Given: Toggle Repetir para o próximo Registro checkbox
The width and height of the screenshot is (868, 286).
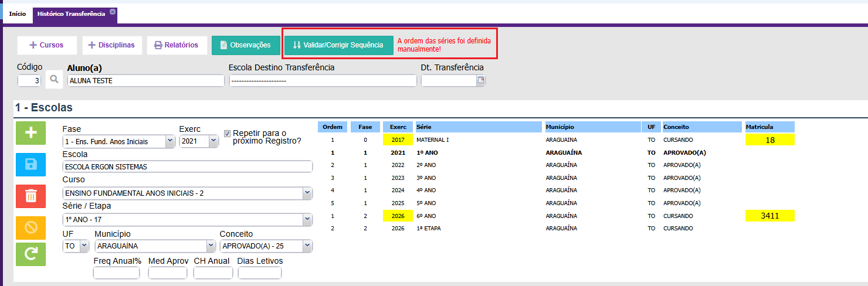Looking at the screenshot, I should (228, 133).
